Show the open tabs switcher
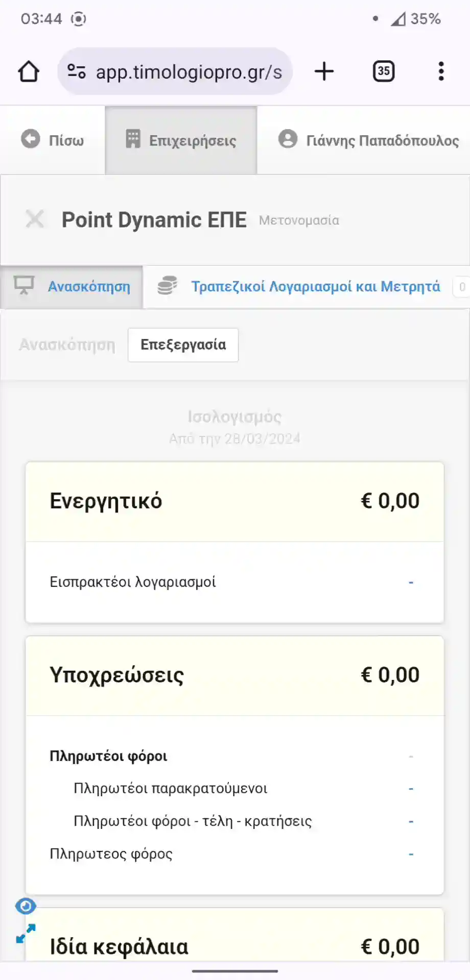 click(383, 71)
